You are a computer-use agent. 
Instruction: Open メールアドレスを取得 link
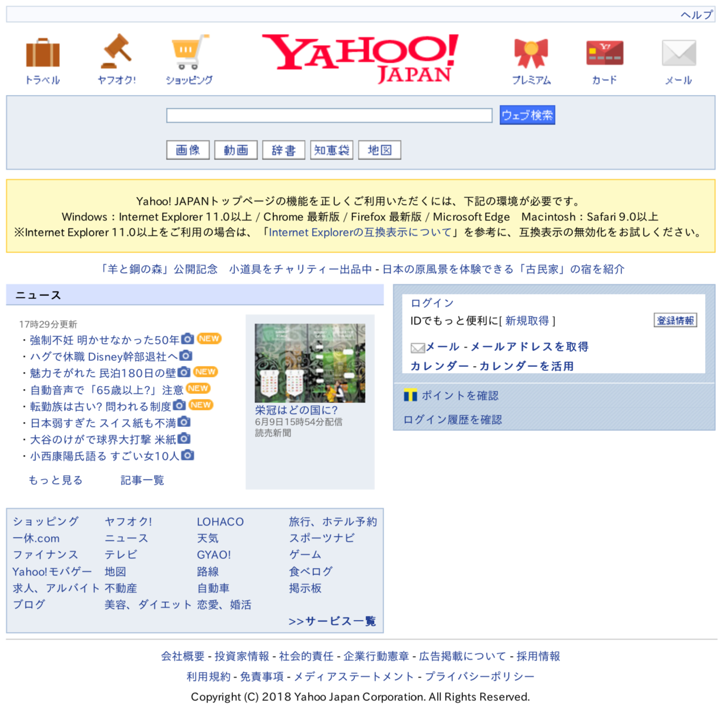[529, 346]
